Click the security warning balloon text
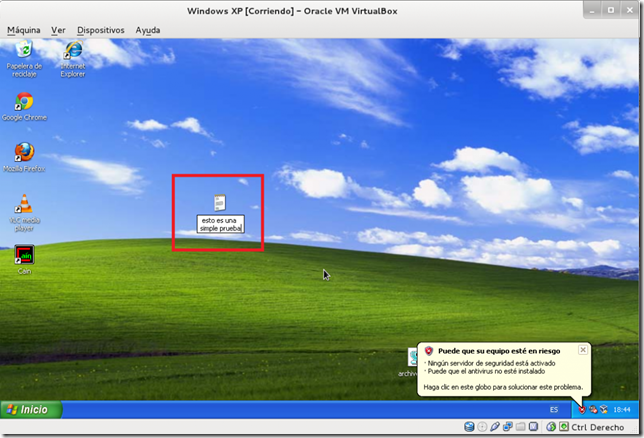Image resolution: width=644 pixels, height=438 pixels. click(x=503, y=375)
